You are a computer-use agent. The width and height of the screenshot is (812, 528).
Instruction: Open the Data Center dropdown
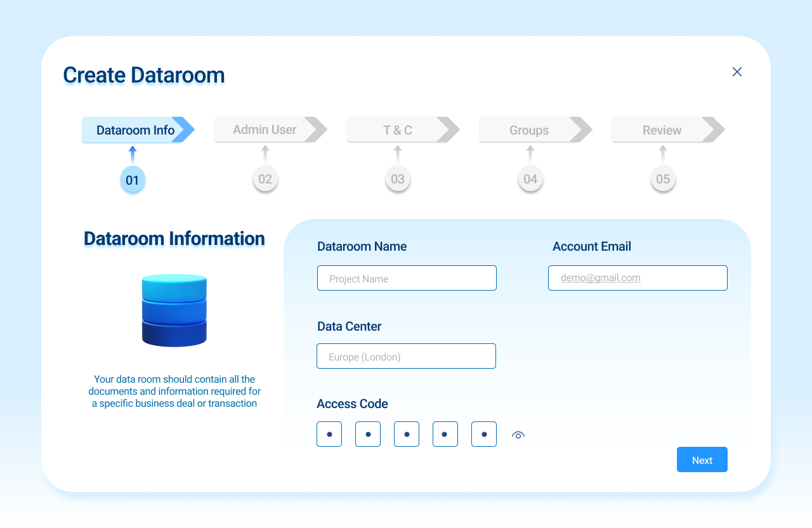click(406, 356)
